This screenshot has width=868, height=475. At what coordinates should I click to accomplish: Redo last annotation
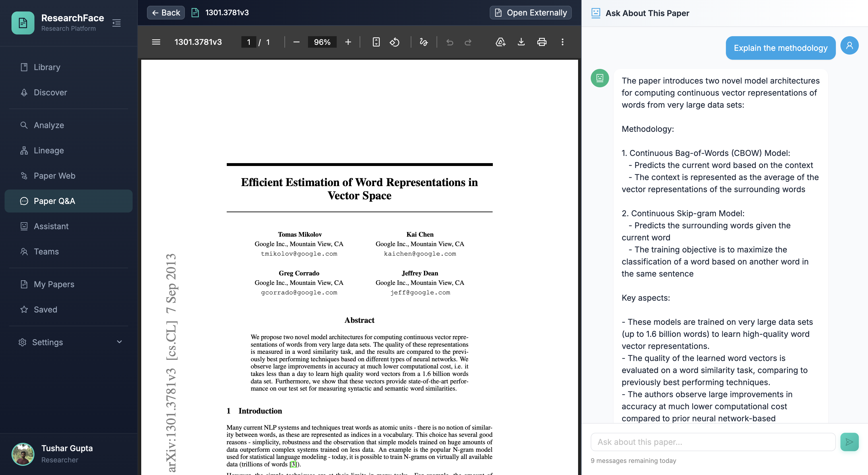coord(468,42)
